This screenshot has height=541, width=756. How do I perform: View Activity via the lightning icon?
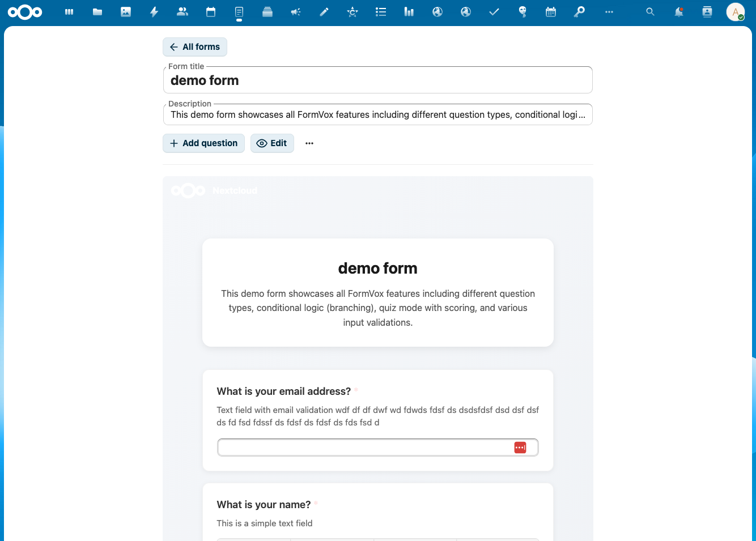coord(154,11)
